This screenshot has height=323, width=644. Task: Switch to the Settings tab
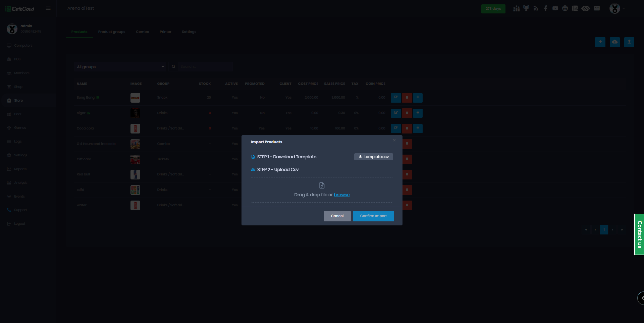(189, 32)
